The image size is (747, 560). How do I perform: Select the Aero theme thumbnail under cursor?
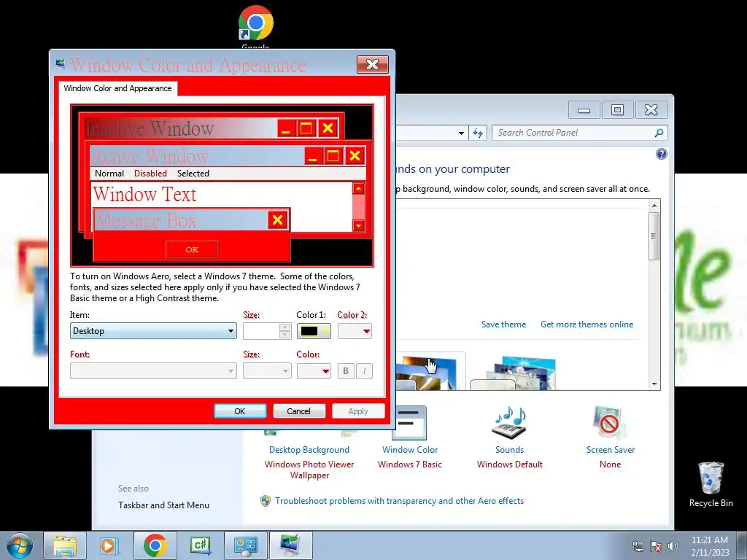point(429,372)
